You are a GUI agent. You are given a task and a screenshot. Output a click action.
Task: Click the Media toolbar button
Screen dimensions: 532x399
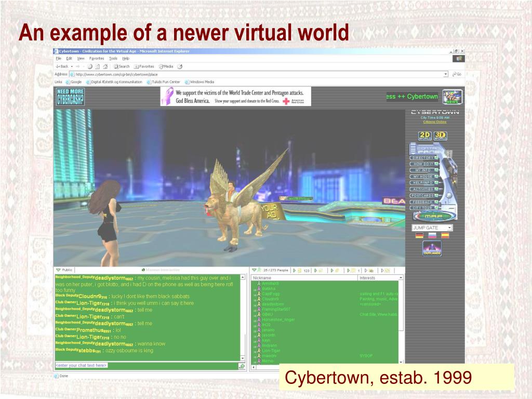(x=166, y=66)
